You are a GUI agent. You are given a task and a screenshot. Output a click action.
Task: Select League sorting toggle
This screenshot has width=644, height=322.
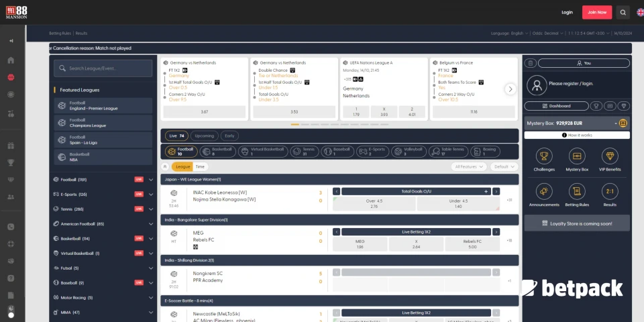point(182,167)
